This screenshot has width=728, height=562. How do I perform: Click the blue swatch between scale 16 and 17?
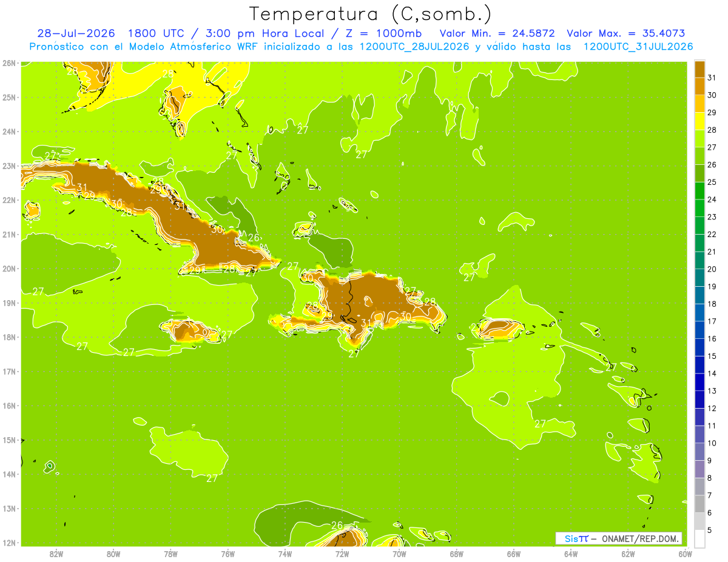pos(700,330)
